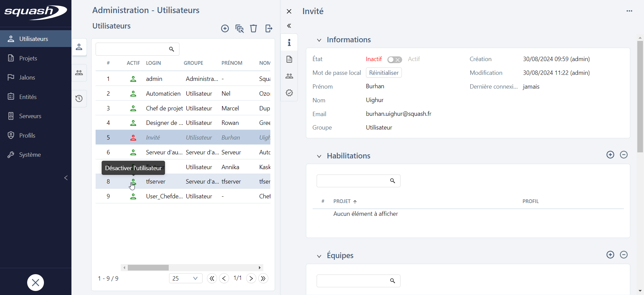Image resolution: width=644 pixels, height=295 pixels.
Task: Open the page size dropdown showing 25
Action: coord(185,278)
